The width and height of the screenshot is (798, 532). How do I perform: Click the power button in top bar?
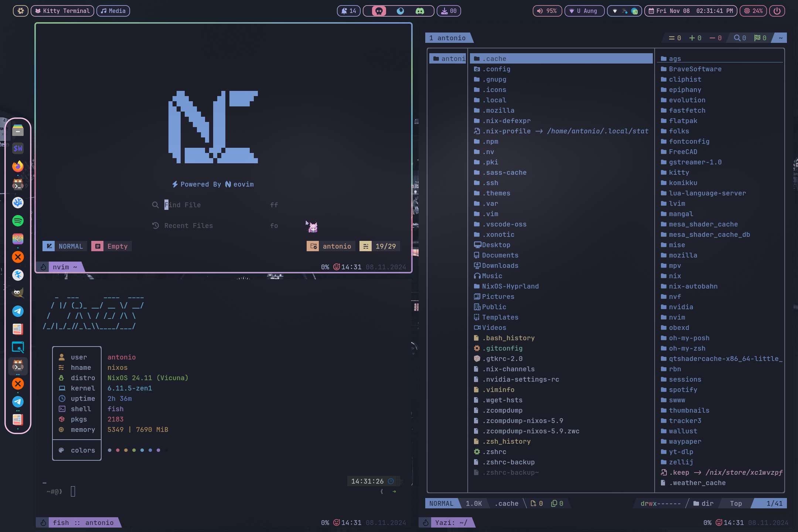point(777,11)
